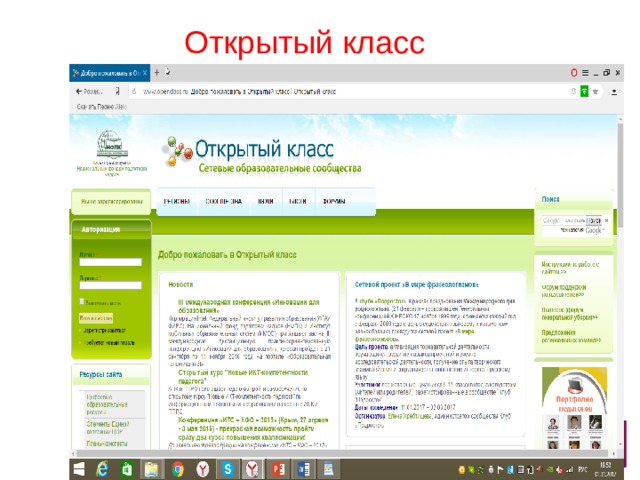
Task: Open the 'Планы-конспекты' resource link
Action: pos(107,443)
